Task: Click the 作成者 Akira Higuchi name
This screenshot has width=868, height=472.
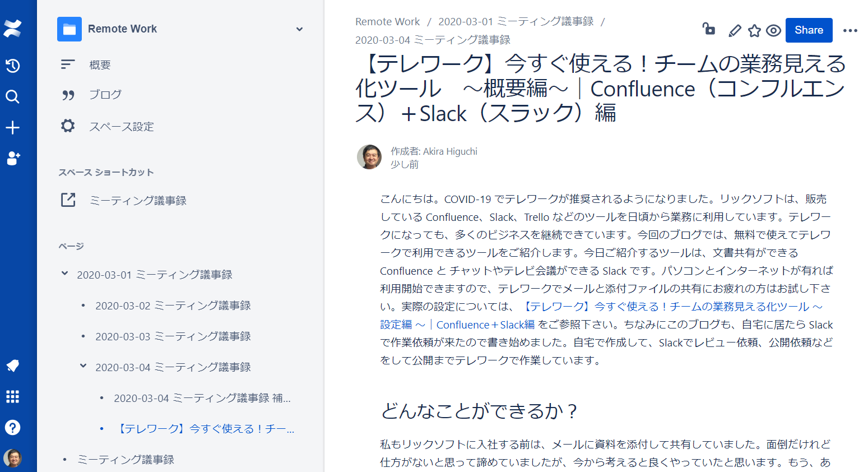Action: (434, 151)
